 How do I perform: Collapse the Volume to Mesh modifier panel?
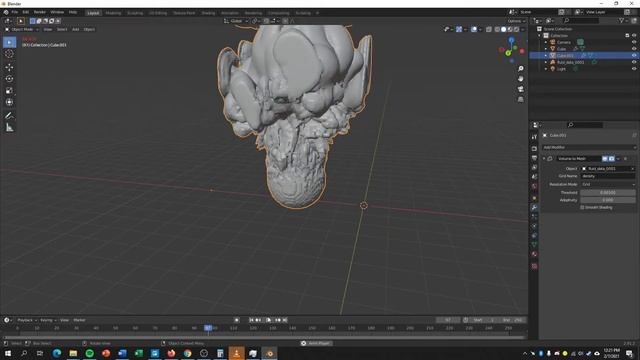544,158
